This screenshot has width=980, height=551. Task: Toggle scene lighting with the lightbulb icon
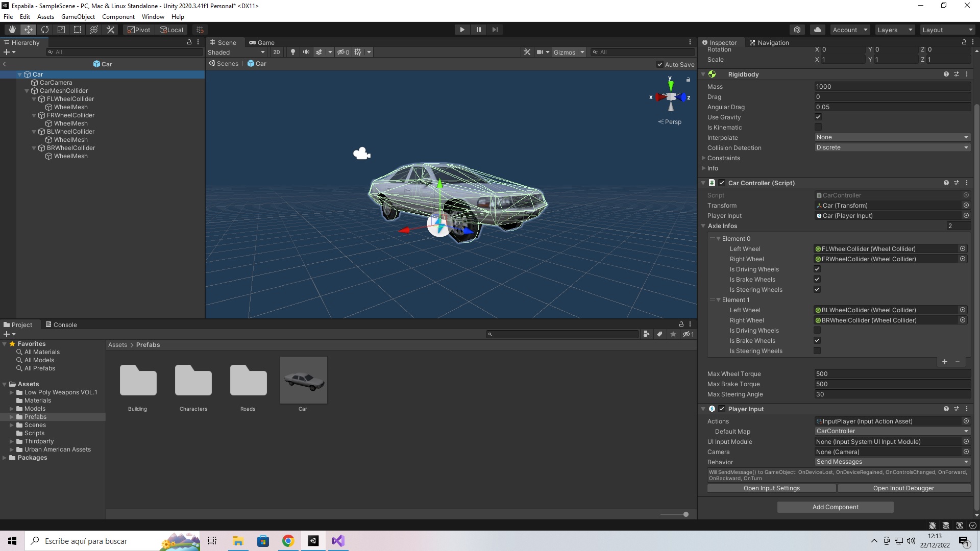[293, 52]
